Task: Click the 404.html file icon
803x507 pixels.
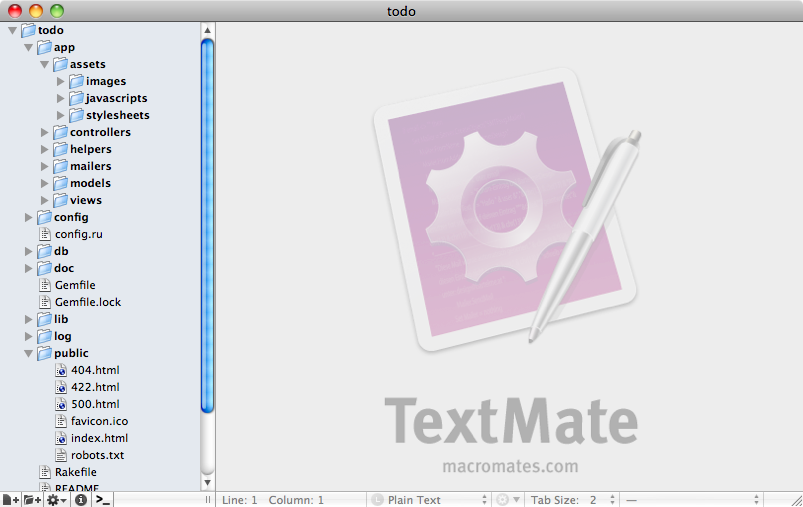Action: point(61,370)
